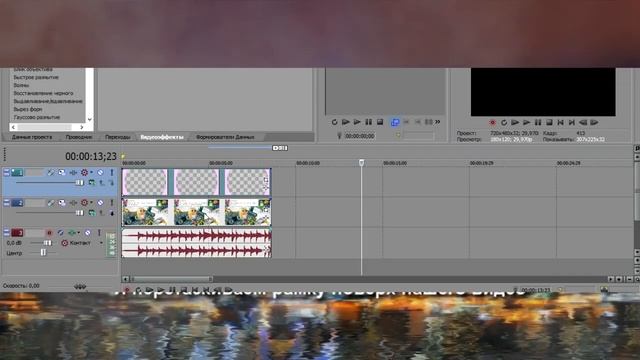
Task: Open track 1 automation dropdown arrow
Action: 91,173
